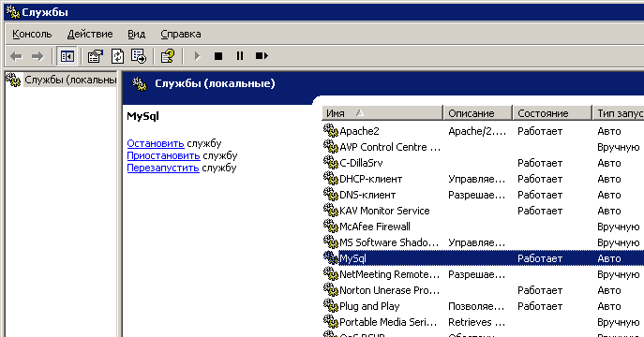Open the Действие menu
This screenshot has height=337, width=644.
[90, 34]
